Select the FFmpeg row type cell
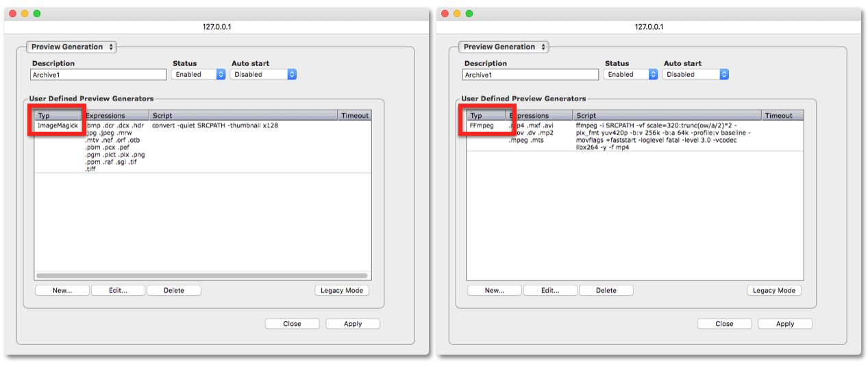 click(482, 126)
